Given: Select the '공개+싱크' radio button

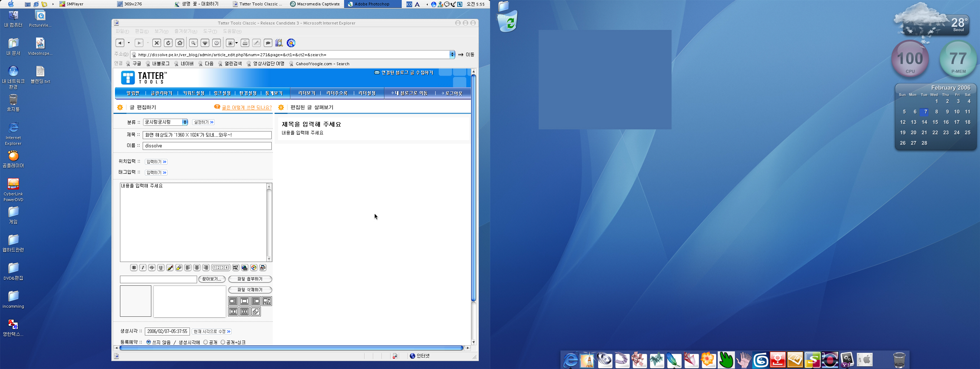Looking at the screenshot, I should (223, 342).
